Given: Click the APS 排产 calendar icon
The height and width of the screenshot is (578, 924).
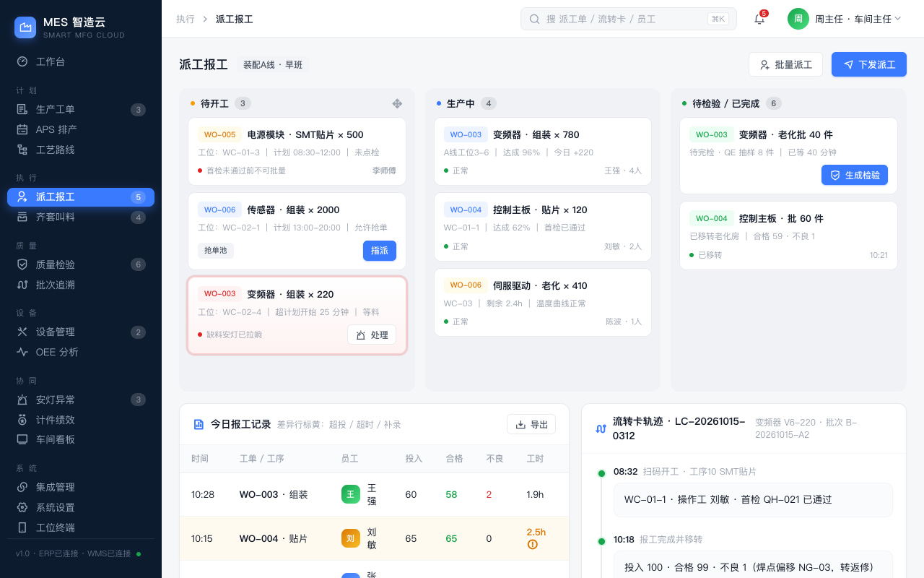Looking at the screenshot, I should coord(22,129).
